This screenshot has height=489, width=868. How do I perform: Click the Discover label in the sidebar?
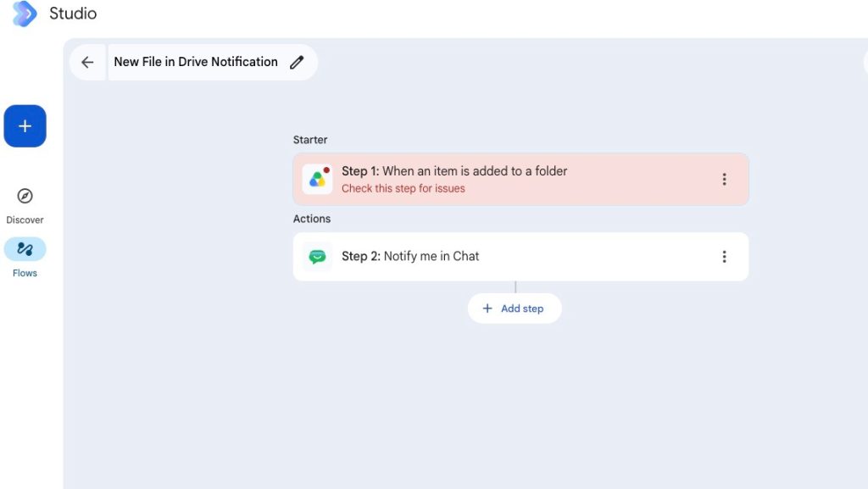point(25,219)
